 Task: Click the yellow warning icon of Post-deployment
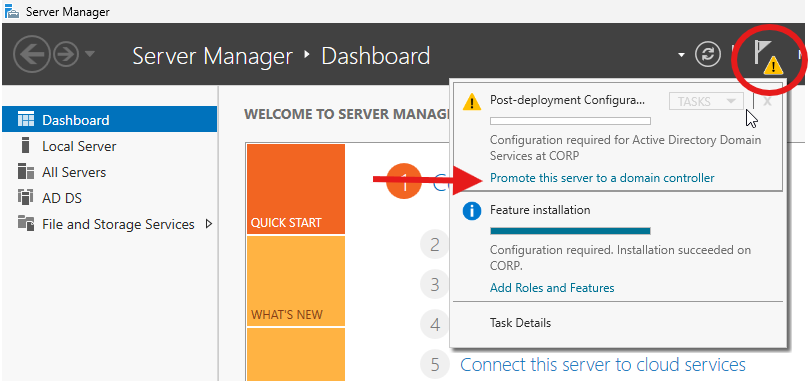472,101
